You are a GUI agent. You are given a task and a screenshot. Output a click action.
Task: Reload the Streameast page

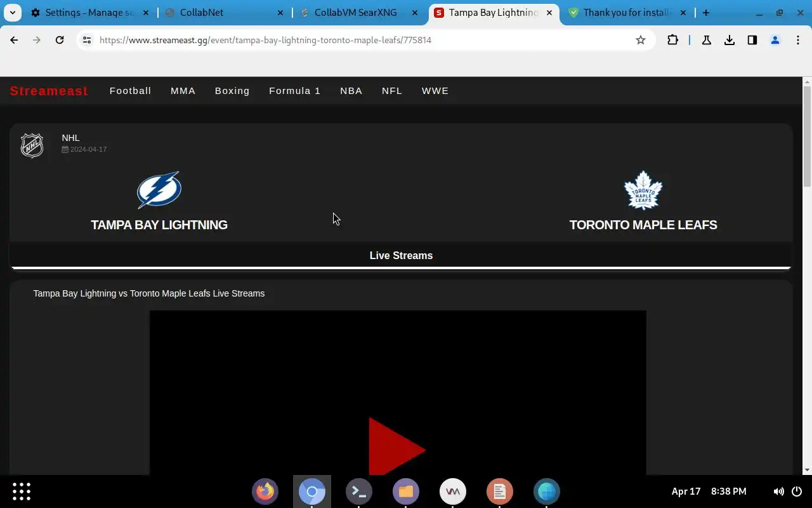(60, 40)
